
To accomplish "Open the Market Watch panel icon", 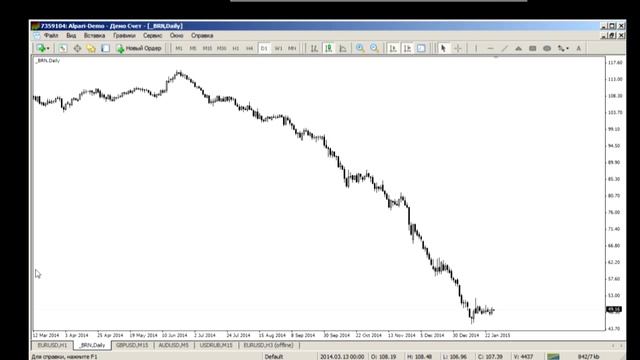I will (x=62, y=48).
